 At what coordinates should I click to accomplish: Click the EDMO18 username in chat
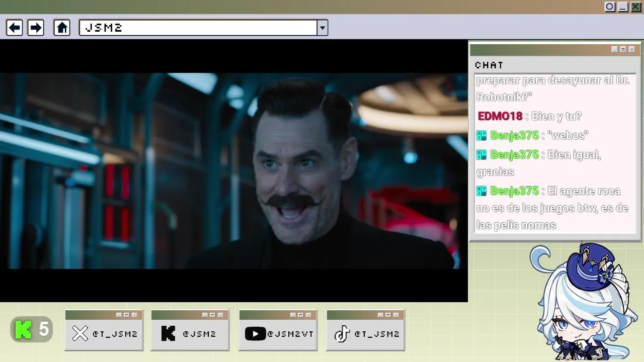point(500,116)
